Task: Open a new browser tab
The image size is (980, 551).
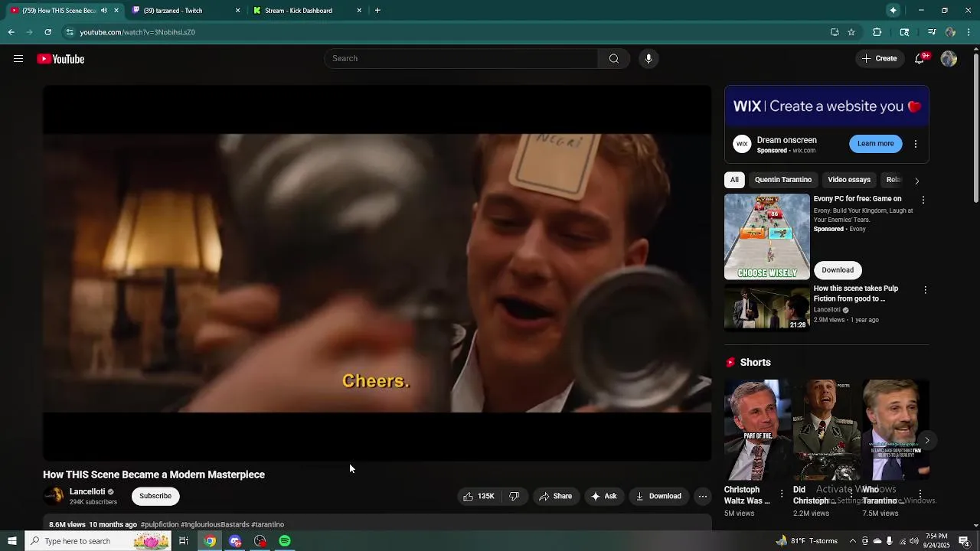Action: [x=377, y=10]
